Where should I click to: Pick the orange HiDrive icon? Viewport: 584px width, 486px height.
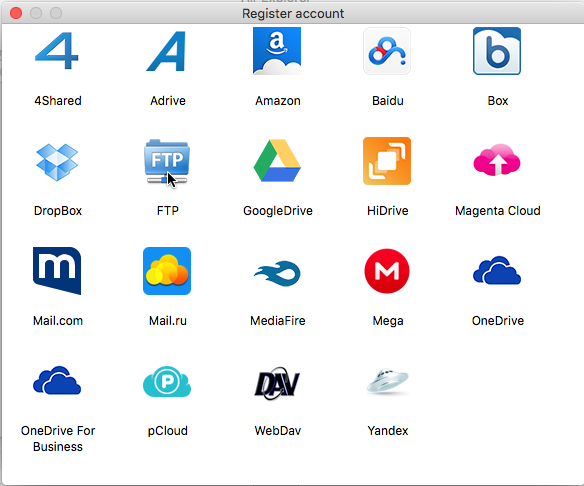[387, 161]
